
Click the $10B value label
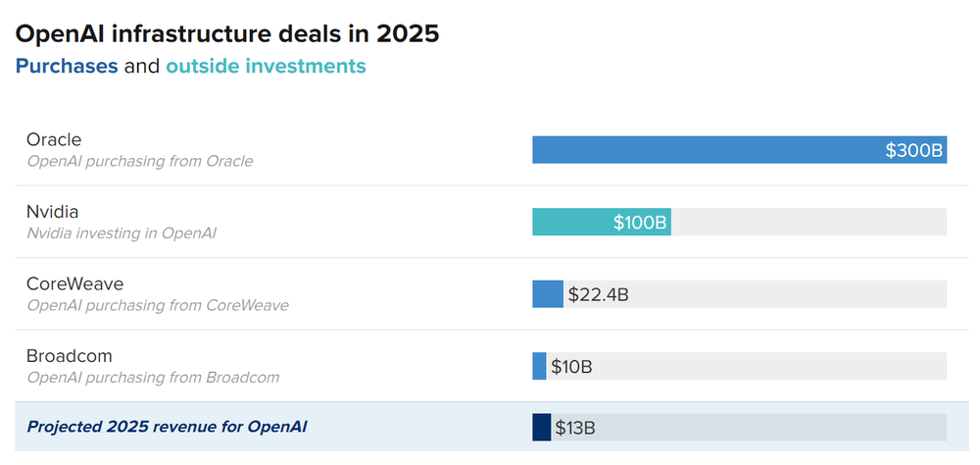[571, 367]
